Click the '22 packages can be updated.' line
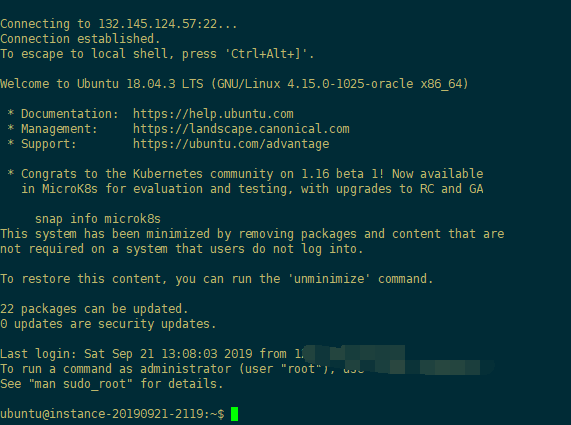Viewport: 571px width, 425px height. tap(94, 309)
